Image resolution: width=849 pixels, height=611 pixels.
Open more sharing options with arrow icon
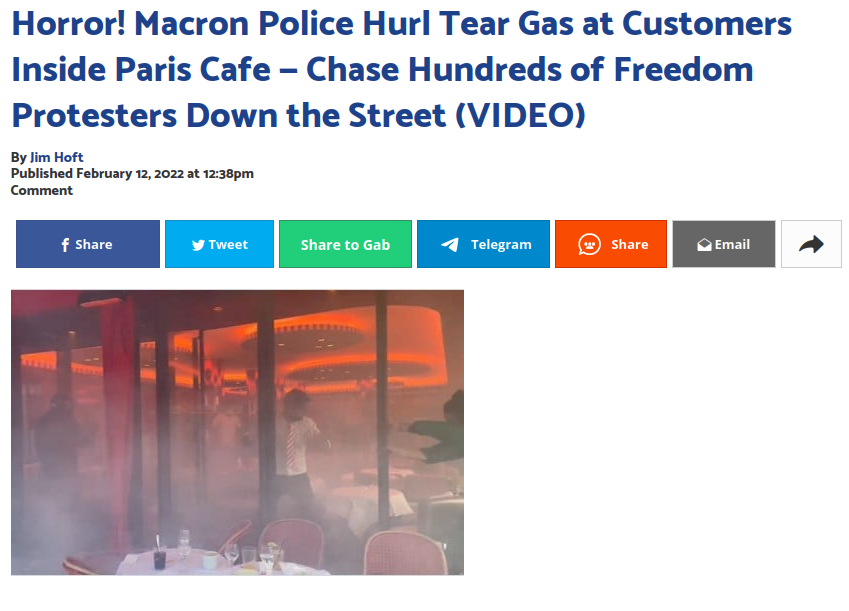pyautogui.click(x=811, y=244)
